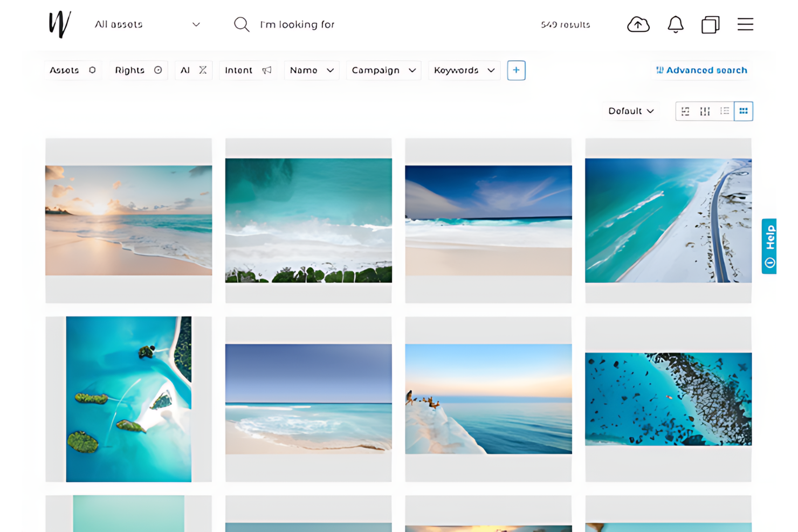This screenshot has width=798, height=532.
Task: Click the Help side tab
Action: [769, 246]
